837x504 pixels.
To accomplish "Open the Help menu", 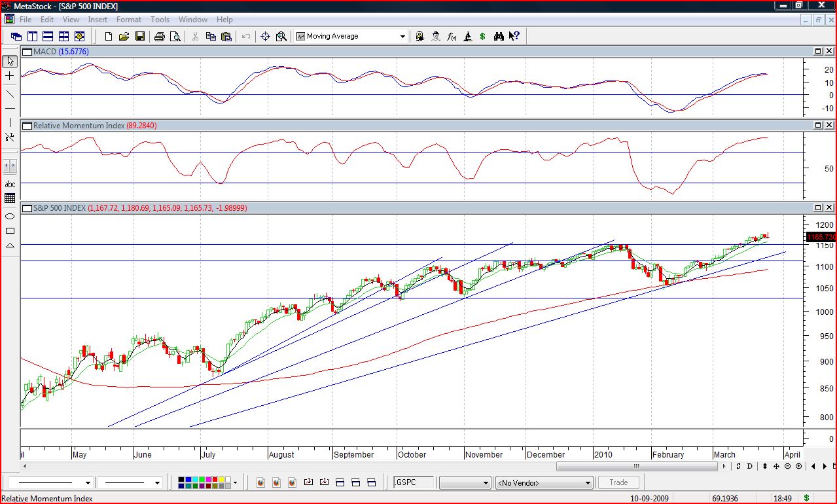I will pos(224,20).
